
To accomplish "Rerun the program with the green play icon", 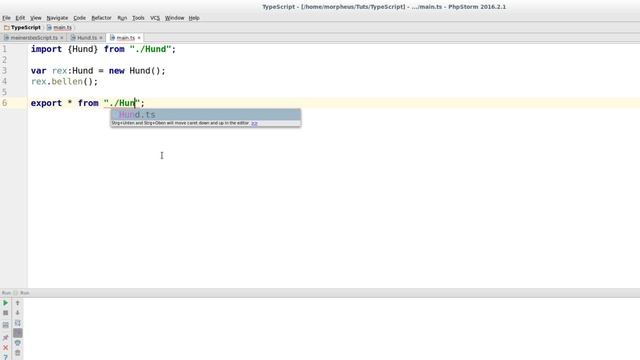I will pos(5,303).
